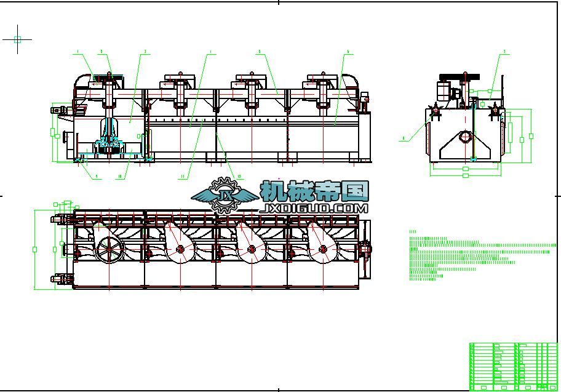Click the circular inspection port in the end view
This screenshot has width=561, height=392.
pos(464,137)
